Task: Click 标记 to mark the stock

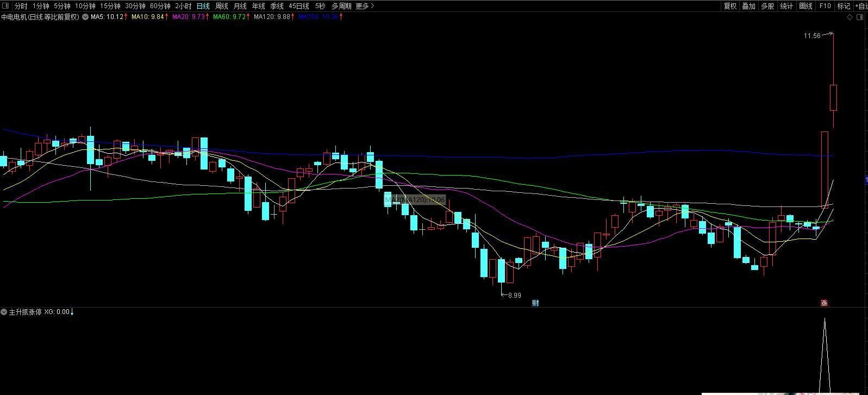Action: click(x=844, y=6)
